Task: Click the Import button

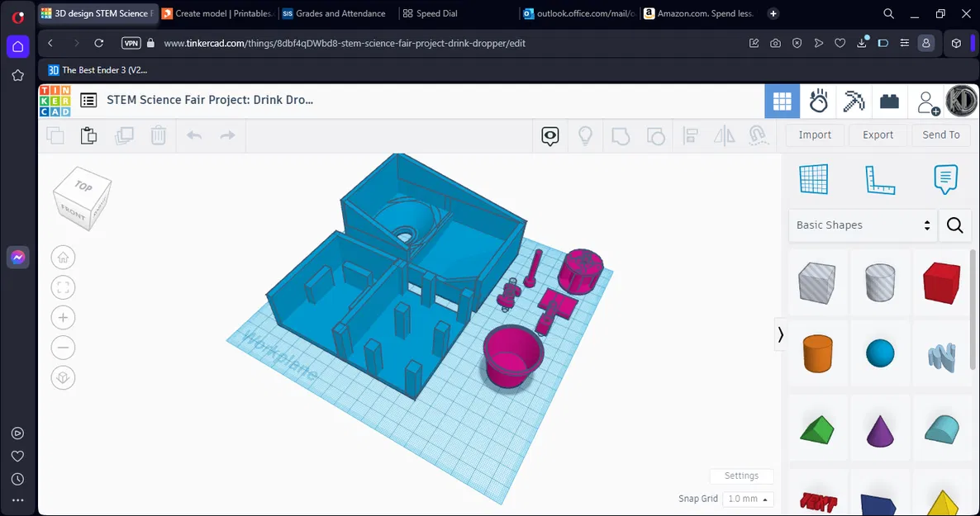Action: click(815, 135)
